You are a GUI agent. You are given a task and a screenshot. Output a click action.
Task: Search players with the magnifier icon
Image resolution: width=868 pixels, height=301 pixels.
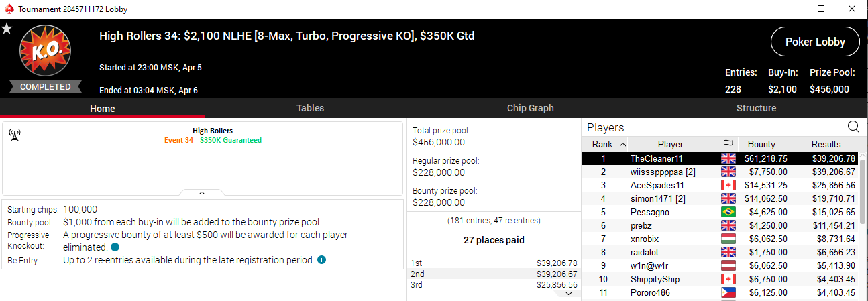click(853, 127)
